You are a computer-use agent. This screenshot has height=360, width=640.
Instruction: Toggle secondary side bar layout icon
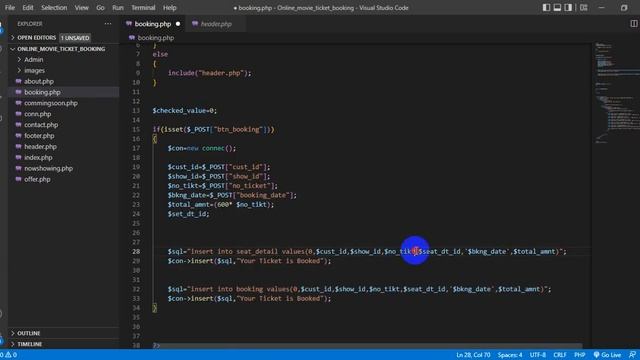[x=568, y=8]
